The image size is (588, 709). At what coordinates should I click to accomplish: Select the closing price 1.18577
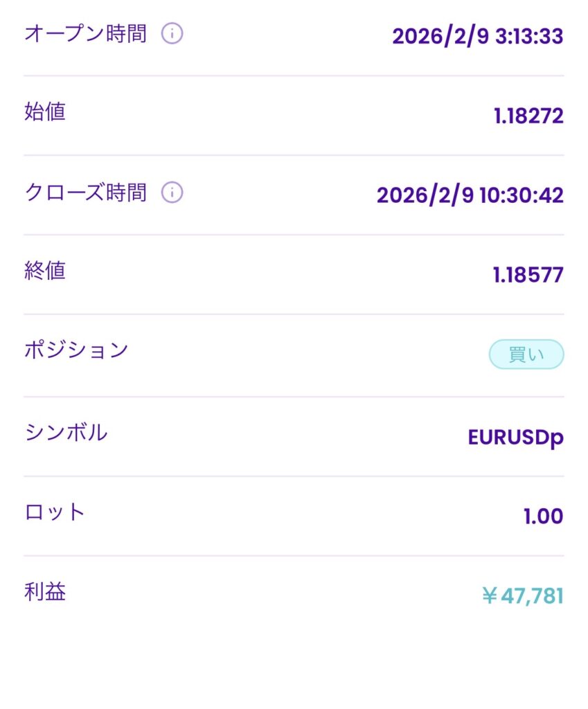pos(528,275)
